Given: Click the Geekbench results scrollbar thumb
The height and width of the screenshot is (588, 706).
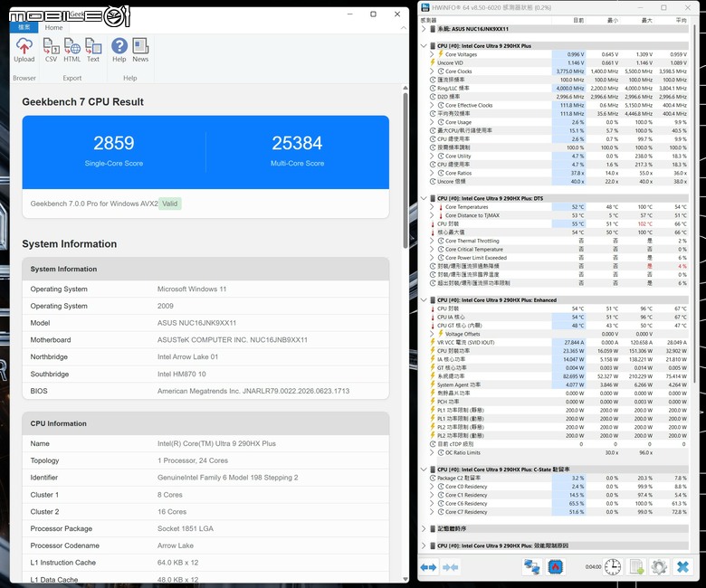Looking at the screenshot, I should [405, 170].
